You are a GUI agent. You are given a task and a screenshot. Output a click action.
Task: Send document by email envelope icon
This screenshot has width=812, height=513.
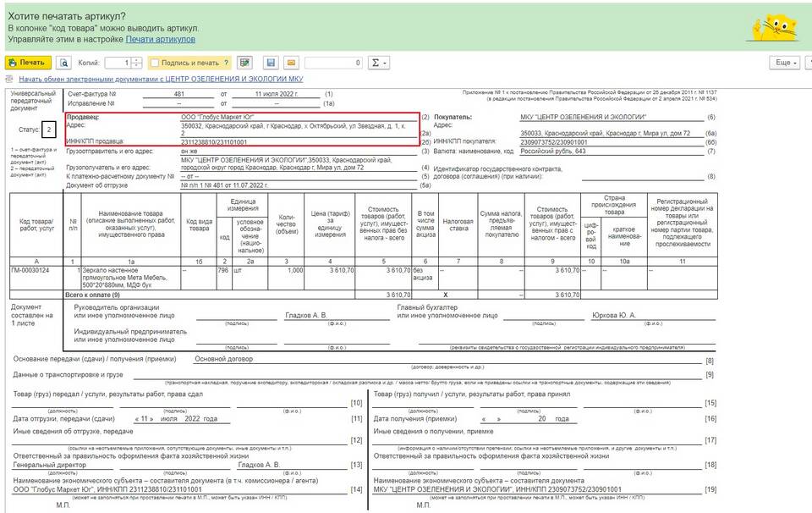(x=291, y=63)
